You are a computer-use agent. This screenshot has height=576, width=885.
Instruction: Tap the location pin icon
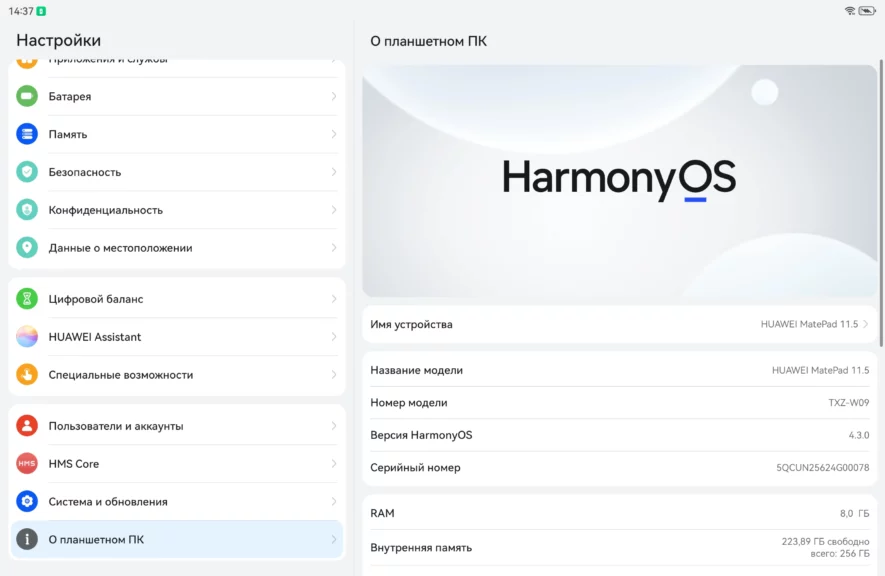[x=27, y=248]
